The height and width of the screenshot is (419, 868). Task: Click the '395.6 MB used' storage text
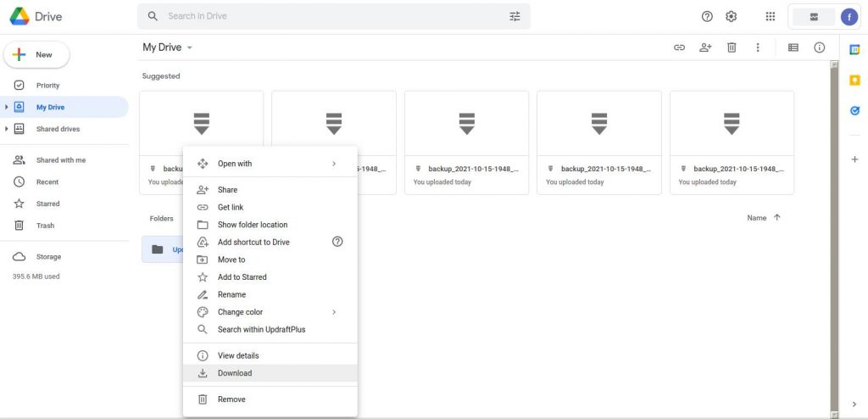point(36,277)
